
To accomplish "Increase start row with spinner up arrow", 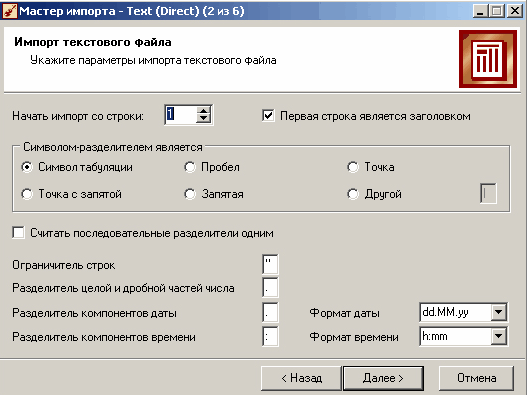I will [x=203, y=111].
